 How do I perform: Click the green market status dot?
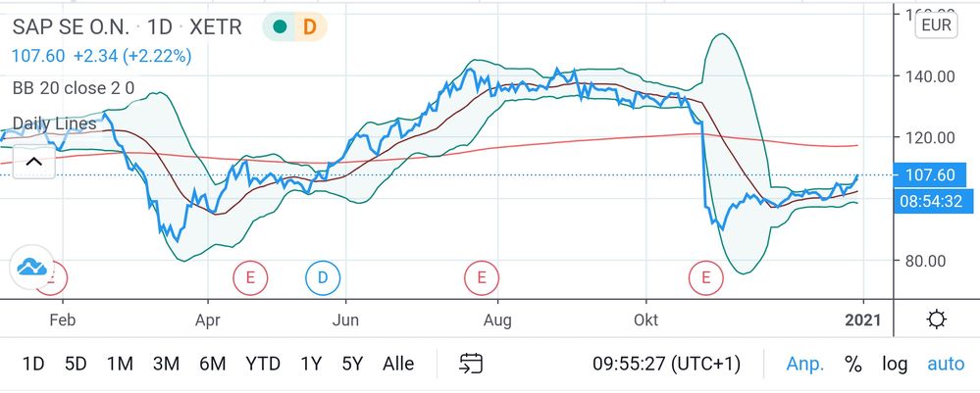(281, 27)
